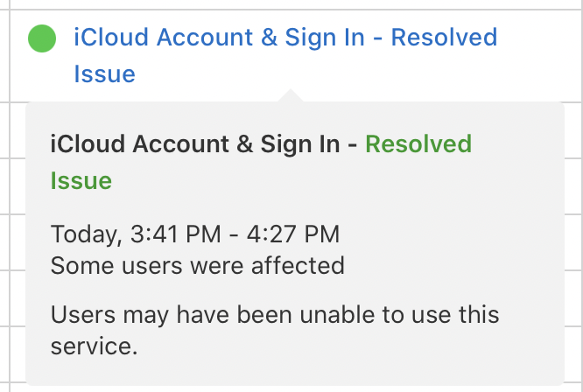Click the word affected in the popup
Image resolution: width=583 pixels, height=392 pixels.
tap(298, 266)
